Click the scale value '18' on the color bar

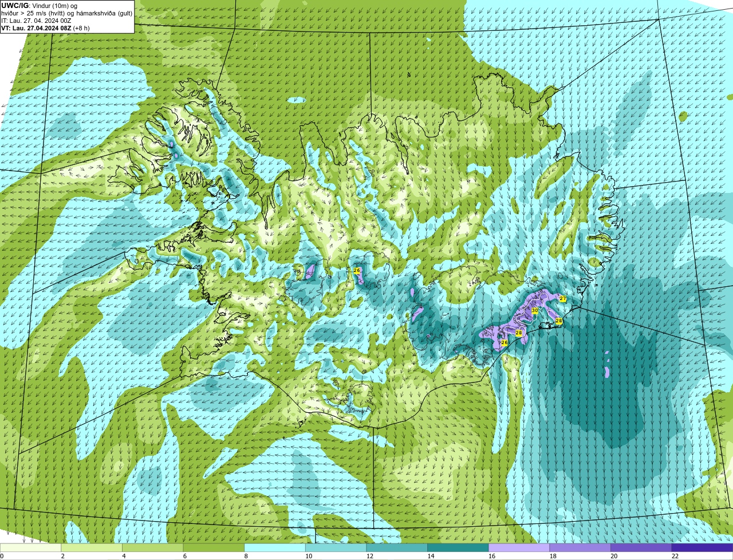pyautogui.click(x=553, y=556)
